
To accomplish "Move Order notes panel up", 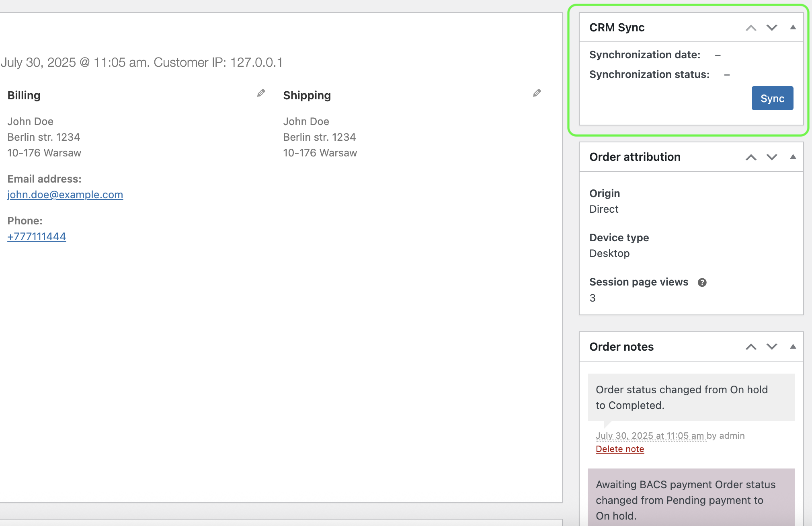I will click(x=750, y=347).
